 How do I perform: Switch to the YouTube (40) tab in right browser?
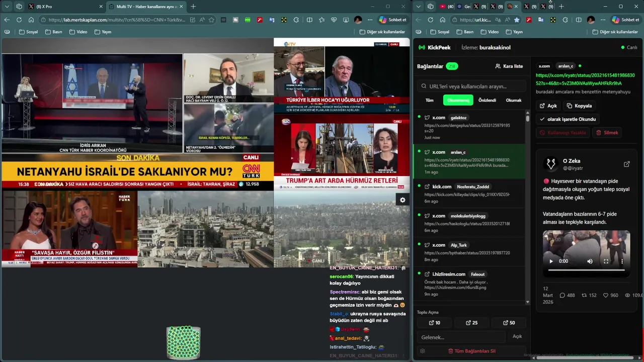(446, 7)
